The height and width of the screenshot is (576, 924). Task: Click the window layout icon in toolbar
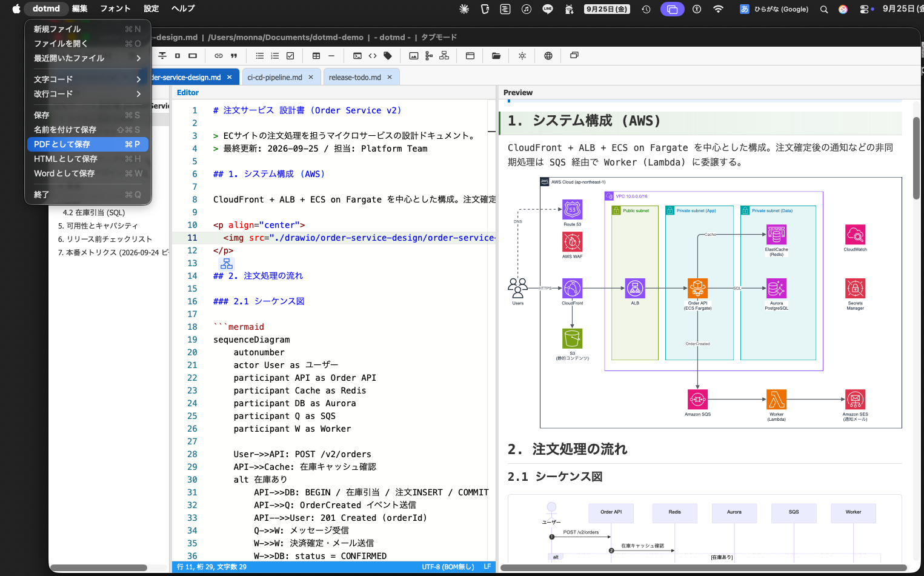point(470,56)
